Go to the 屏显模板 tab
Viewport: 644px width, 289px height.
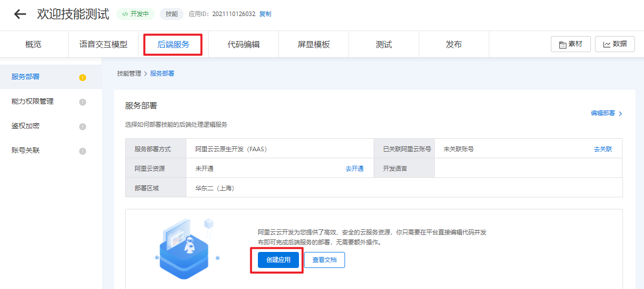313,45
